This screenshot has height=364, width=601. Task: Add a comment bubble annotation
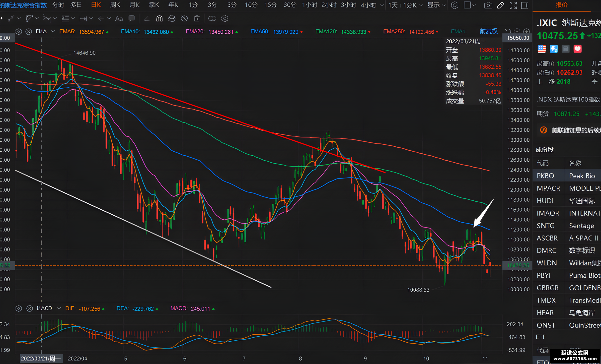131,18
